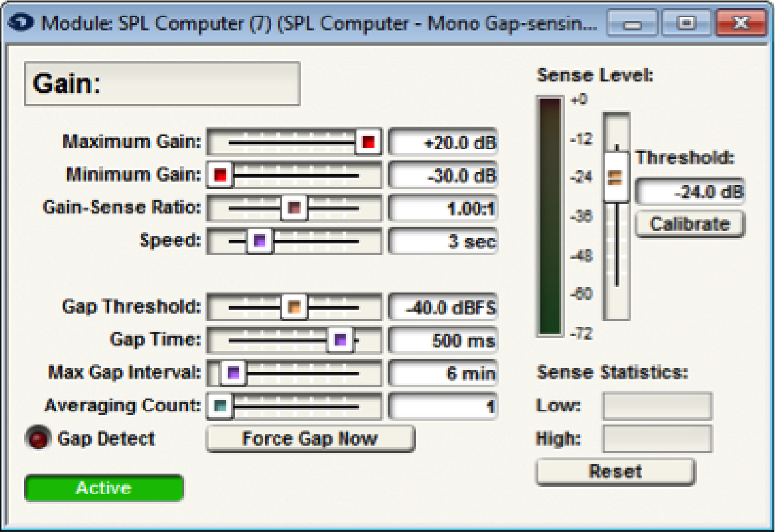
Task: Click the Maximum Gain slider handle
Action: coord(368,142)
